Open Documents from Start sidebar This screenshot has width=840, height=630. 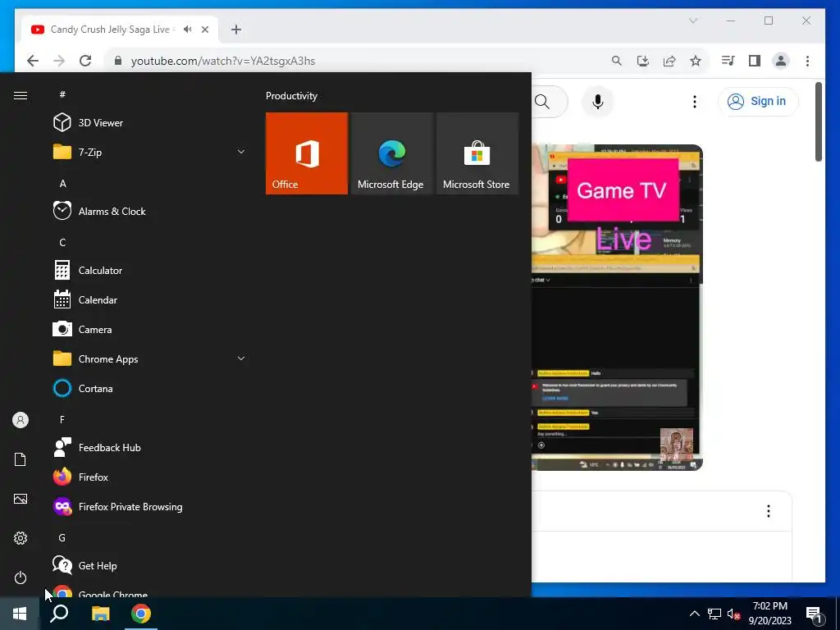21,459
